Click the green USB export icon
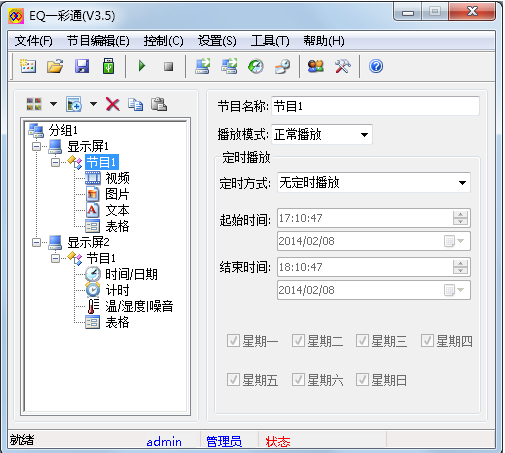The width and height of the screenshot is (505, 453). pyautogui.click(x=109, y=66)
